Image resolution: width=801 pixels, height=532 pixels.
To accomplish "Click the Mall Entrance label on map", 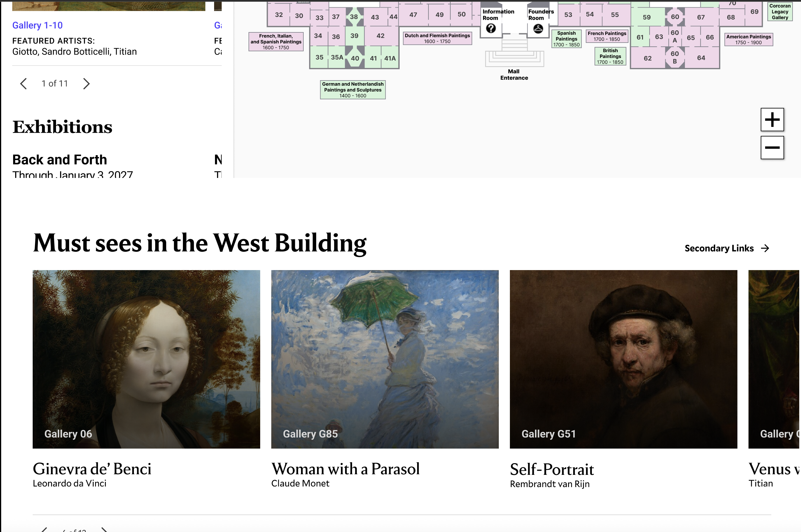I will (x=514, y=75).
